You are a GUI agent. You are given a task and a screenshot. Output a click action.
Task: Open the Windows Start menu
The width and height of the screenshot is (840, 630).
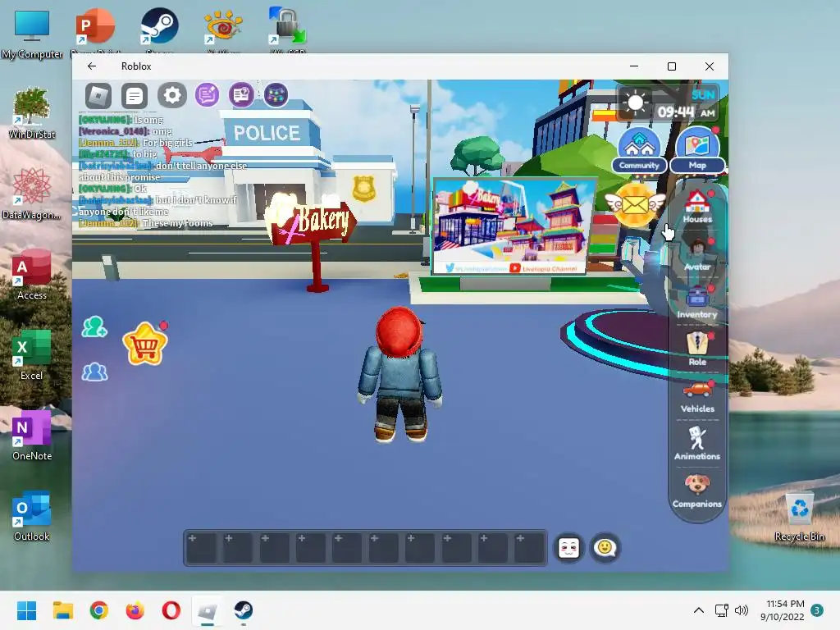pos(26,610)
